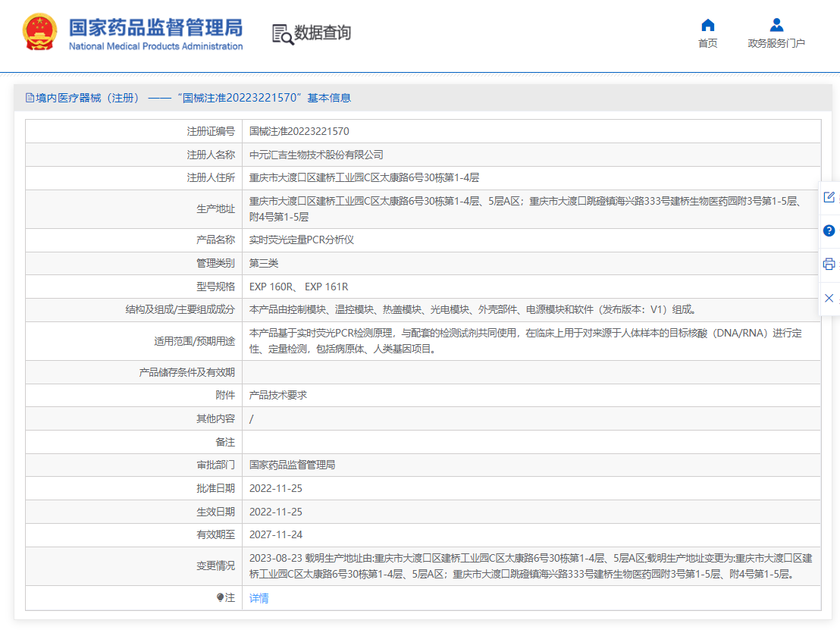Screen dimensions: 840x636
Task: Open the 详情 details link
Action: [x=259, y=598]
